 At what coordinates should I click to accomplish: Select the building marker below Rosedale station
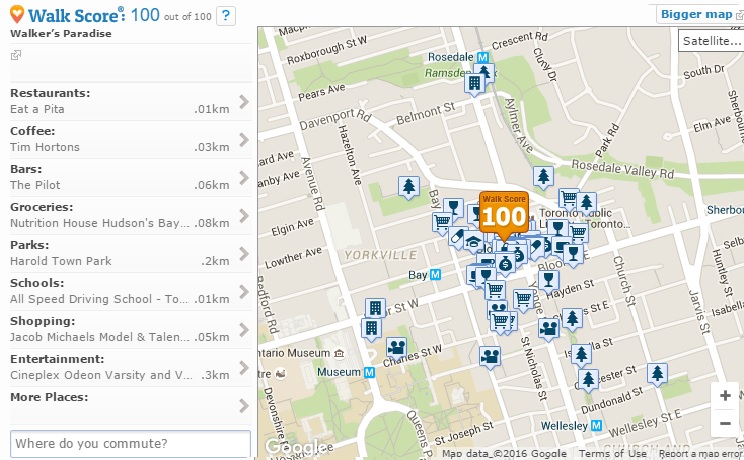(474, 84)
